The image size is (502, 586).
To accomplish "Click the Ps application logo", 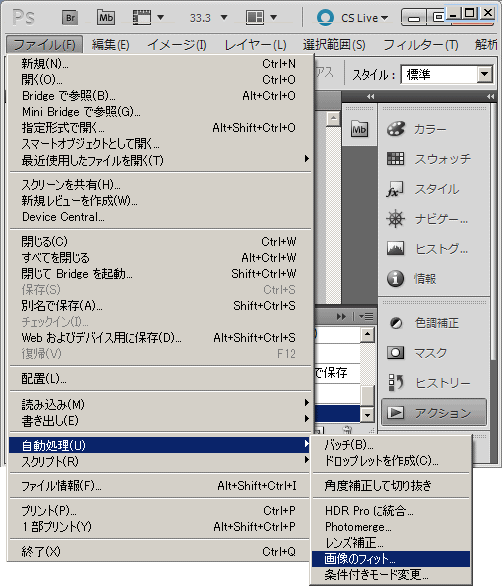I will click(x=23, y=17).
